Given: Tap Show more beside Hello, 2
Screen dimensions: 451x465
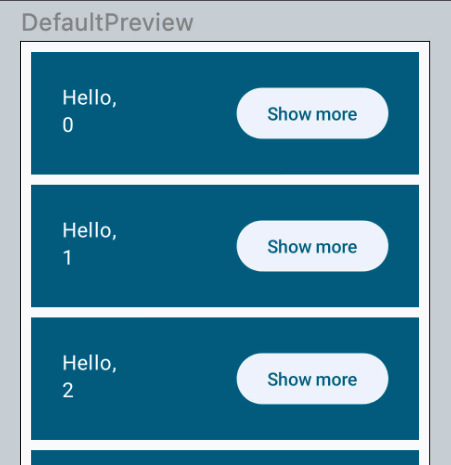Looking at the screenshot, I should (x=312, y=379).
